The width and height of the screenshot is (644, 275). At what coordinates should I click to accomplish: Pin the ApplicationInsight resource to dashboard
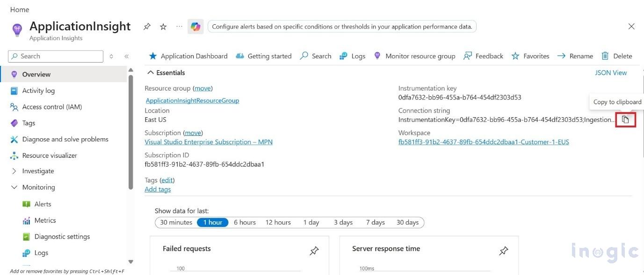coord(147,27)
